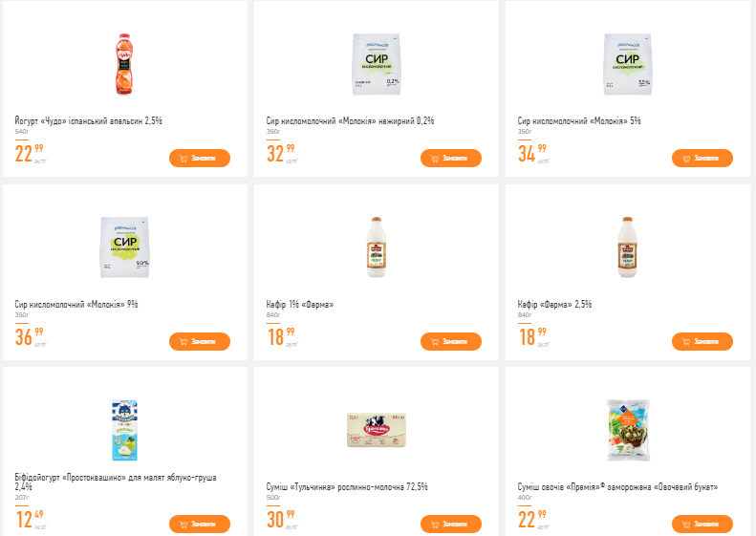Open the Суміш «Тульчинка» рослинно-молочна 72,5% title
756x536 pixels.
pyautogui.click(x=347, y=487)
